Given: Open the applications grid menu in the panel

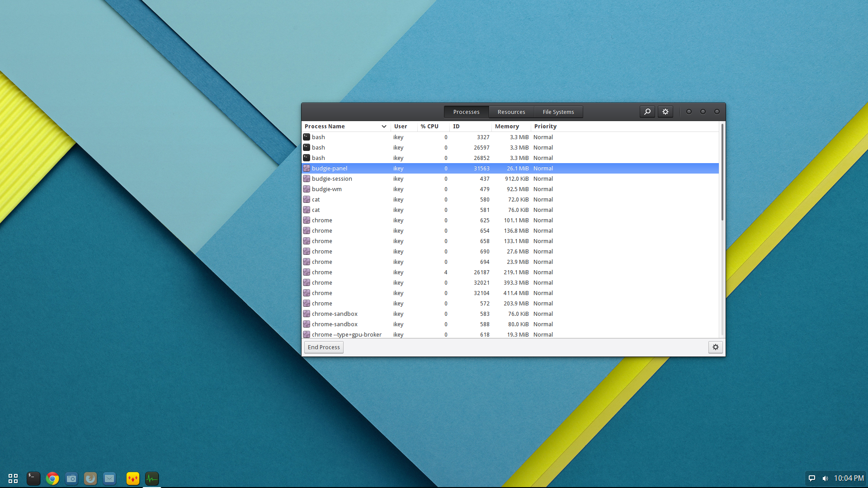Looking at the screenshot, I should (13, 479).
